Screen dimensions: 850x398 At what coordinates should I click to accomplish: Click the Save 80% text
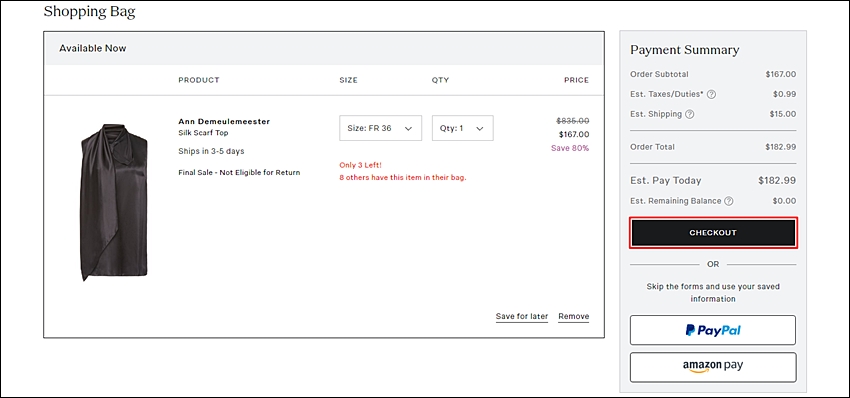click(570, 148)
